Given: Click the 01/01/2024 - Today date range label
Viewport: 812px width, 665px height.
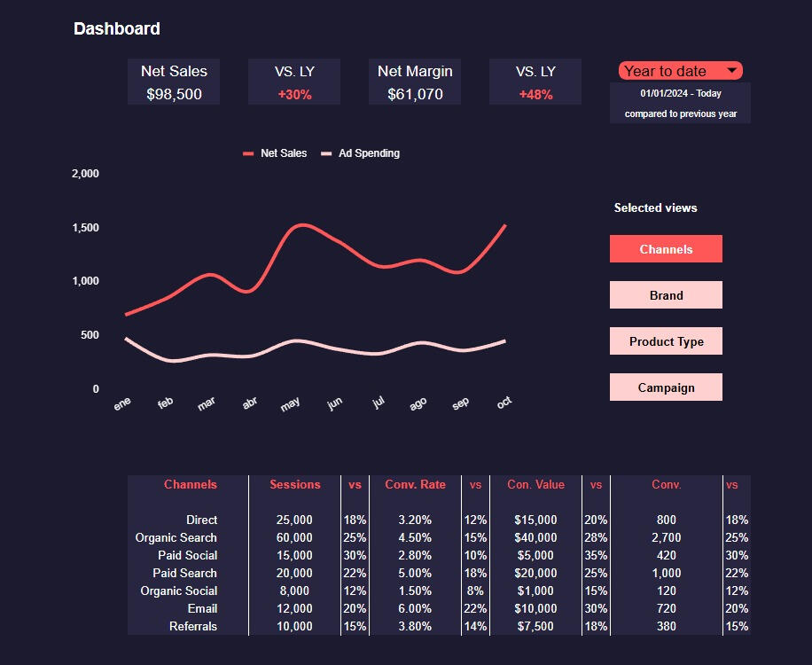Looking at the screenshot, I should pyautogui.click(x=679, y=93).
